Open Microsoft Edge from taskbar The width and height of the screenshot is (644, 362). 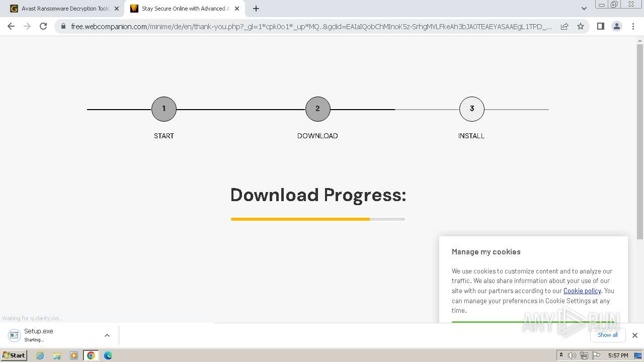point(108,355)
